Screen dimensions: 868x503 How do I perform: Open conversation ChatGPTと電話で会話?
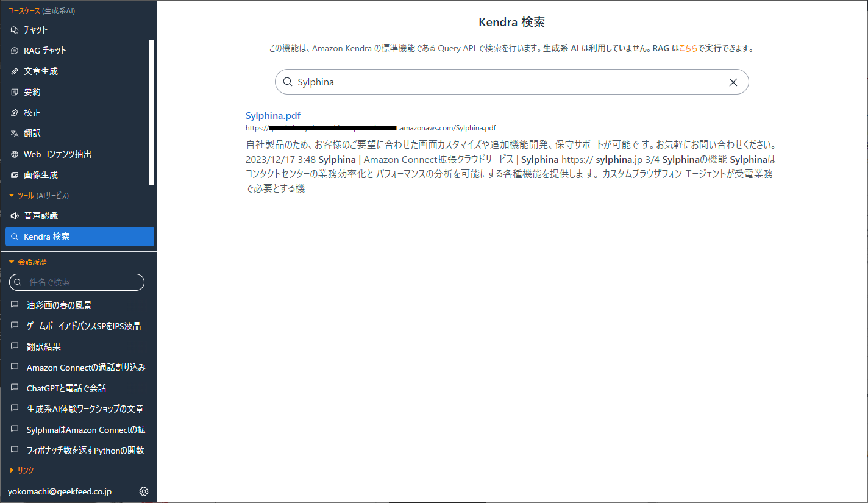pyautogui.click(x=78, y=388)
